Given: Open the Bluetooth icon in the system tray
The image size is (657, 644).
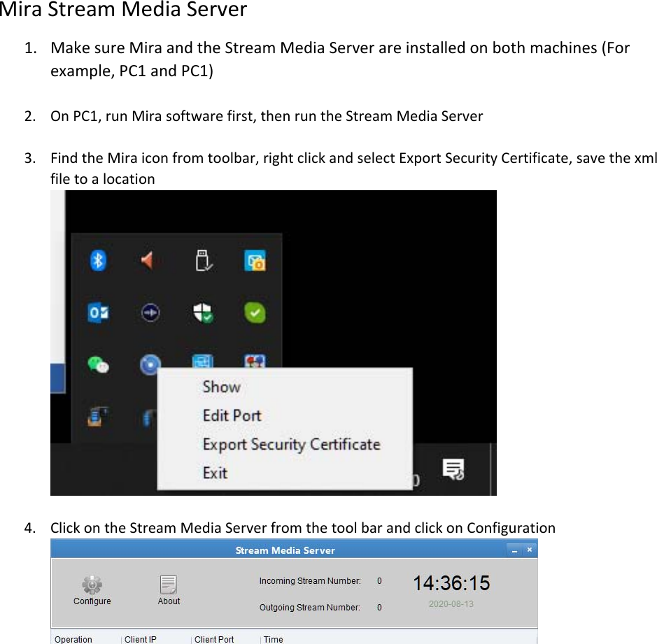Looking at the screenshot, I should coord(97,260).
